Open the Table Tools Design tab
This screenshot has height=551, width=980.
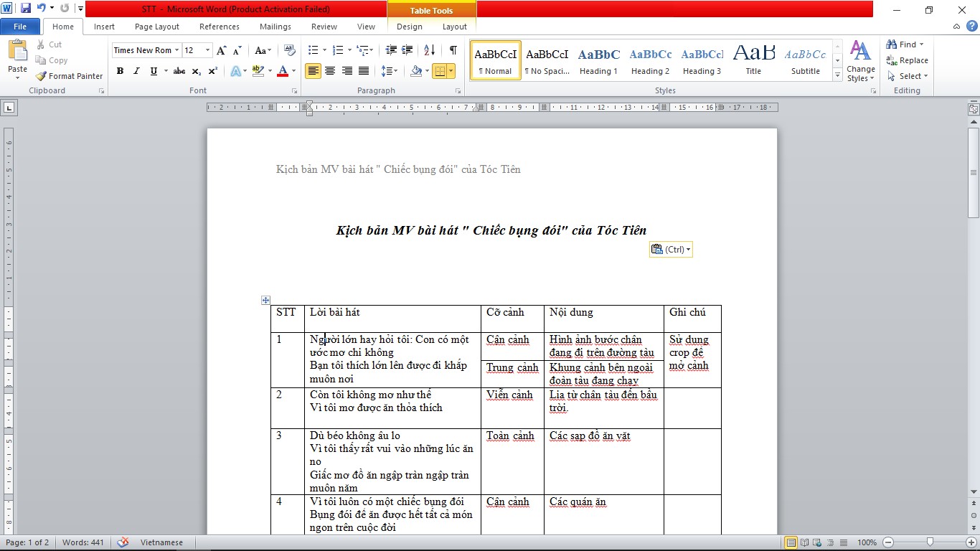coord(410,27)
